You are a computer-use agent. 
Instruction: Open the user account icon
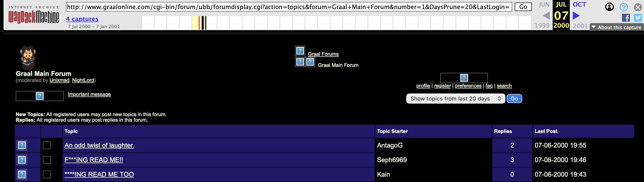(609, 7)
